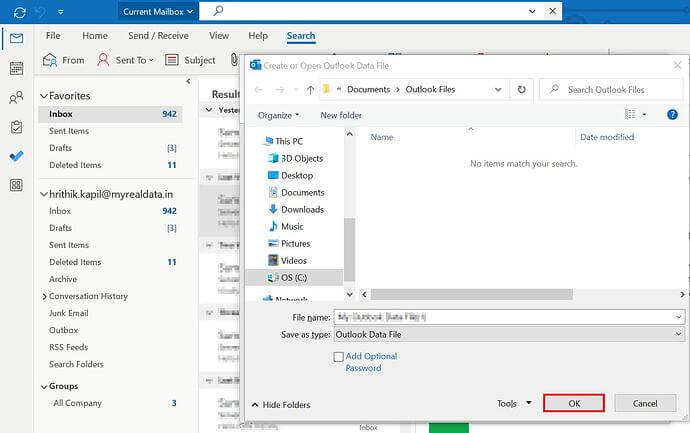Open the Calendar icon in left sidebar
Screen dimensions: 690x433
pos(15,69)
